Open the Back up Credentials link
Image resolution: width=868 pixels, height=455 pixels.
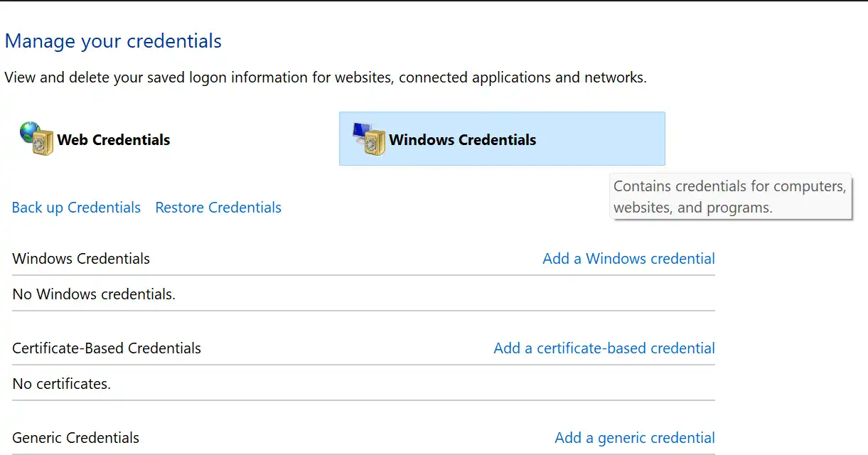(x=76, y=208)
